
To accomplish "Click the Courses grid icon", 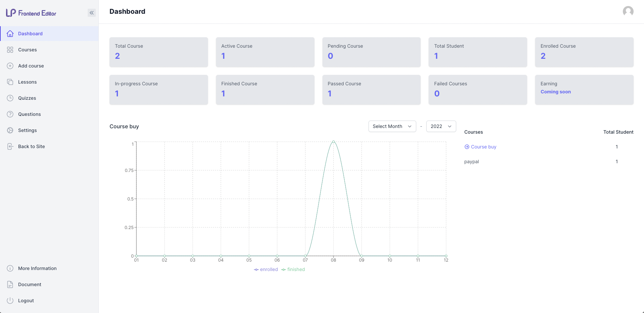I will [x=10, y=50].
